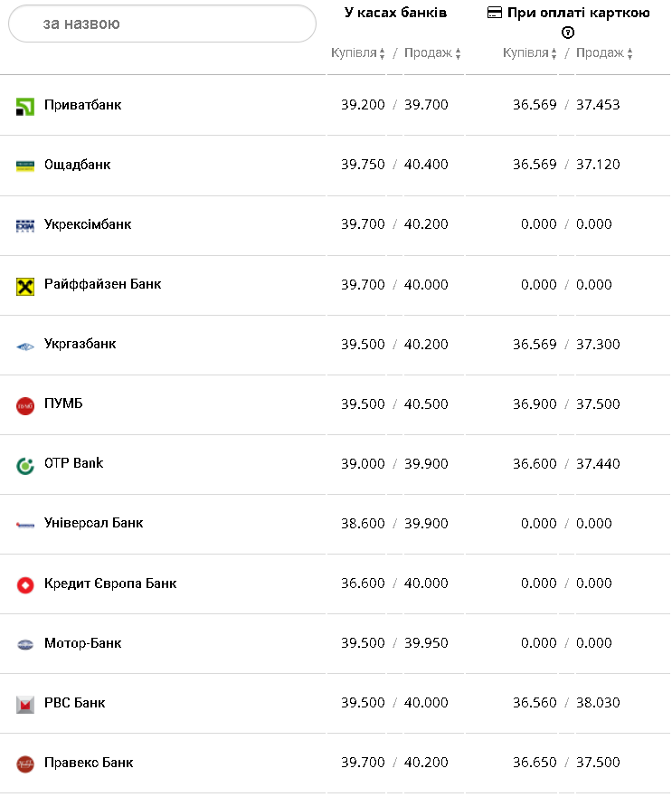Sort cash desk rates by Купівля
672x797 pixels.
358,53
